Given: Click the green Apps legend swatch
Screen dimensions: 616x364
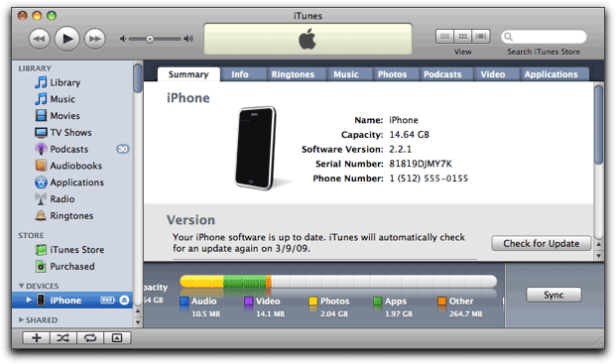Looking at the screenshot, I should pos(378,302).
